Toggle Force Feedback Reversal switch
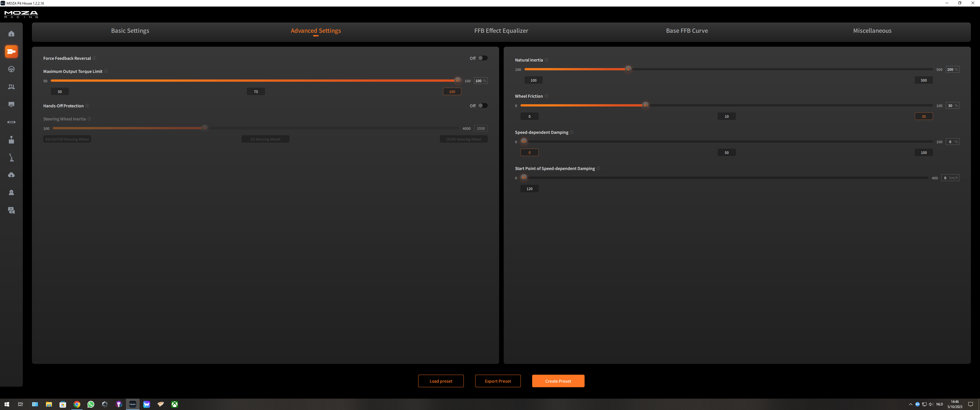Image resolution: width=980 pixels, height=410 pixels. pyautogui.click(x=482, y=58)
